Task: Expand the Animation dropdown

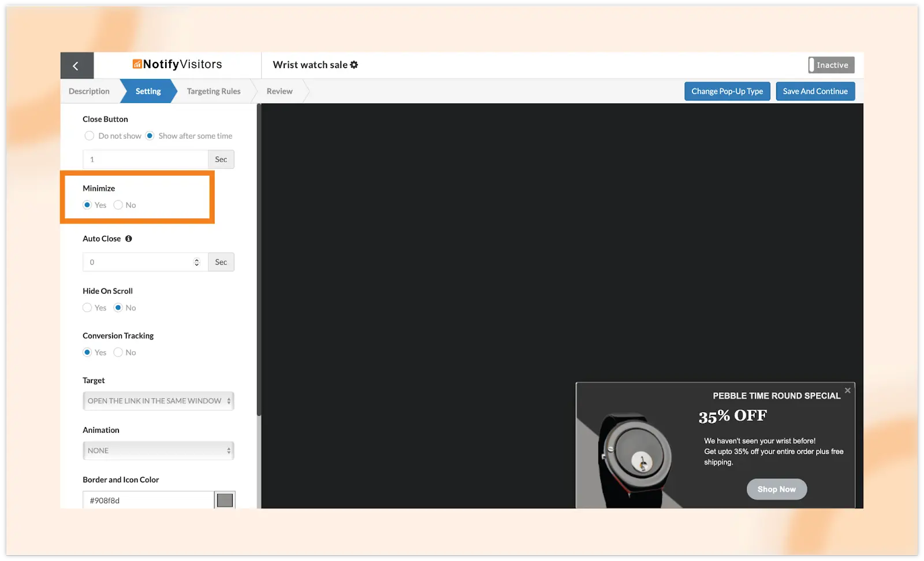Action: 158,451
